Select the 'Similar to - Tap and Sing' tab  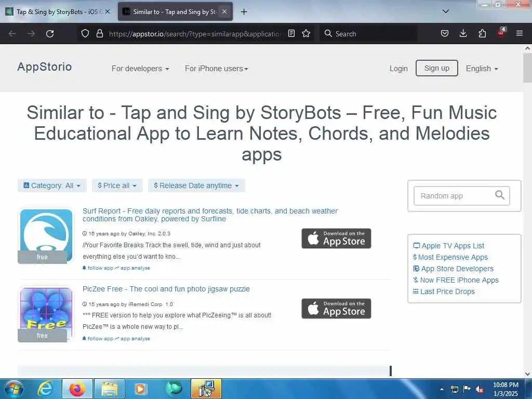175,11
